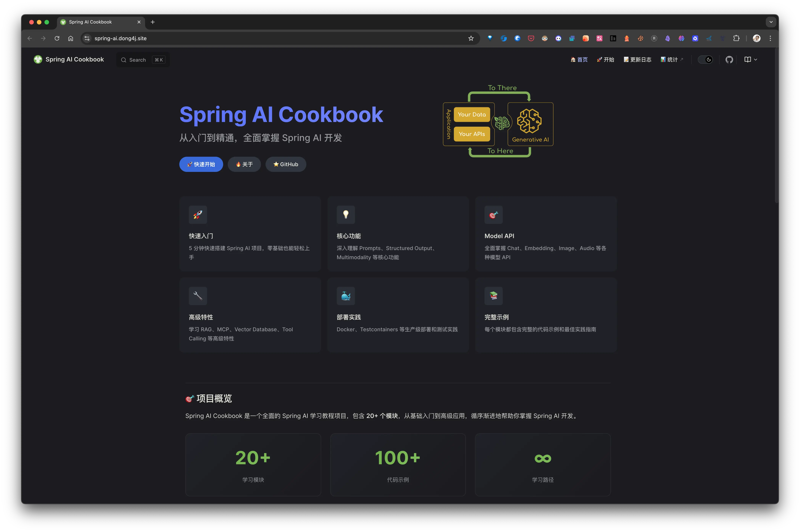The image size is (800, 532).
Task: Open the language book dropdown
Action: click(750, 60)
